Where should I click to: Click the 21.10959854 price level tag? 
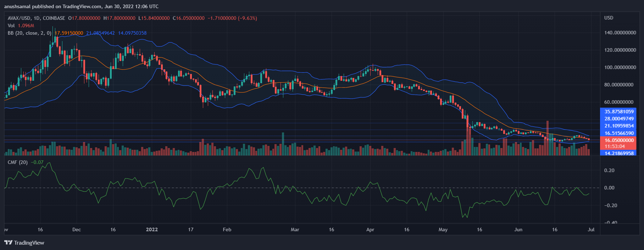tap(619, 126)
